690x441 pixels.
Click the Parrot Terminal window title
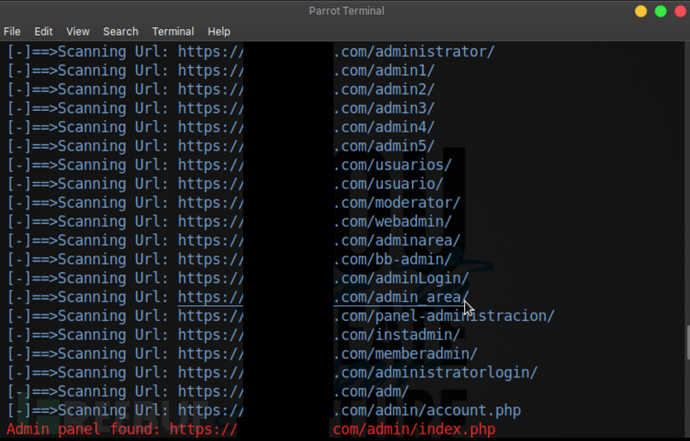coord(346,11)
